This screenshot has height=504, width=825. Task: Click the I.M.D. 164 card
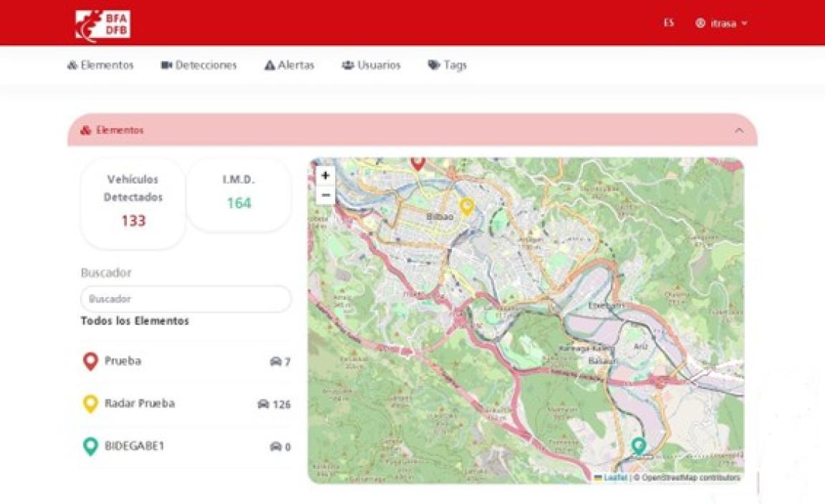click(x=239, y=195)
